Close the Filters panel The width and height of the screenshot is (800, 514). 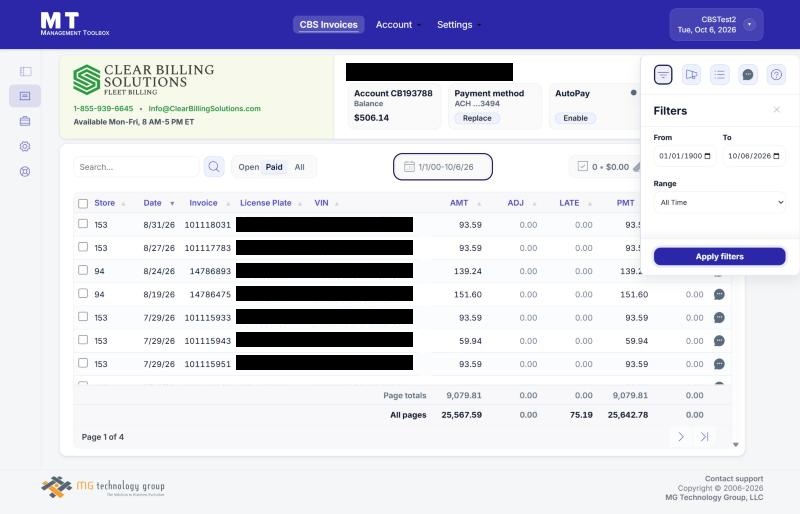tap(777, 110)
